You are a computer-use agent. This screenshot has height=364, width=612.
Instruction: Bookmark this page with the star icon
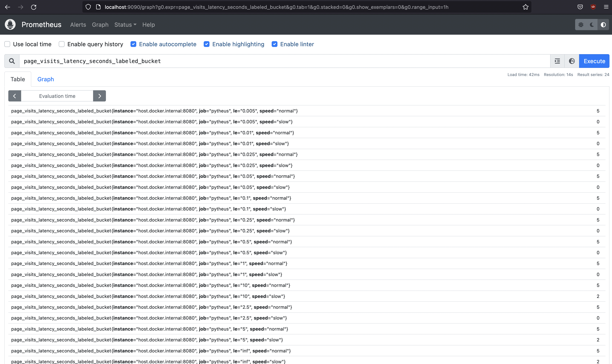pyautogui.click(x=525, y=7)
